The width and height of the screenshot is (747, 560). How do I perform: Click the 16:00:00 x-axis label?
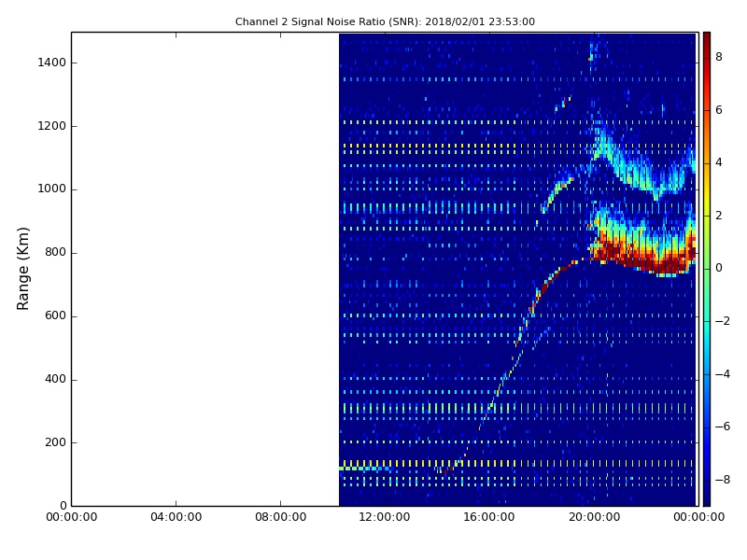489,517
